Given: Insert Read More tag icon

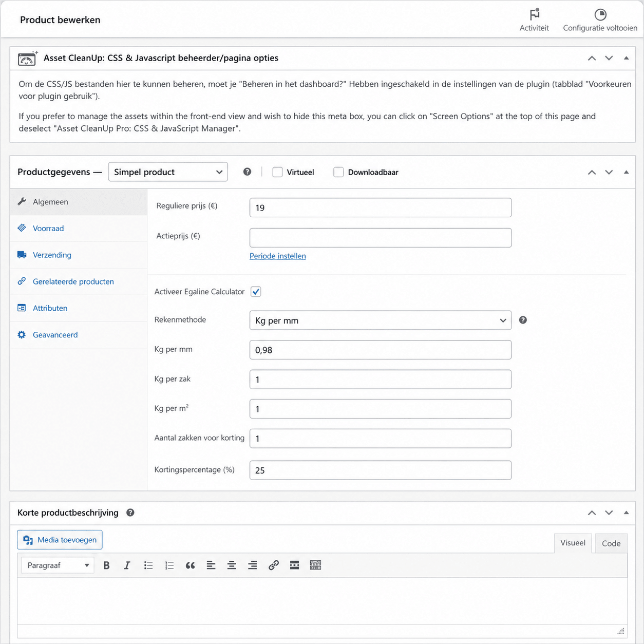Looking at the screenshot, I should click(294, 565).
